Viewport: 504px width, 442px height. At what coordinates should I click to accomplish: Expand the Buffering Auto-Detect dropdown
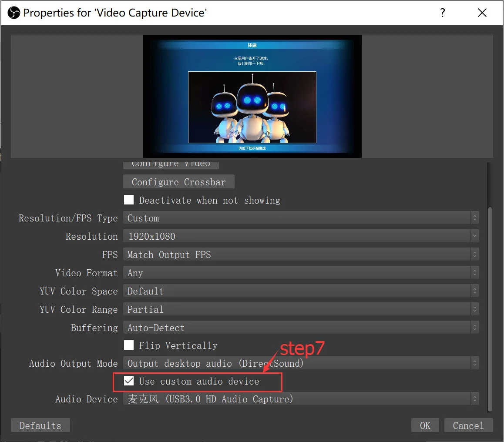tap(301, 328)
